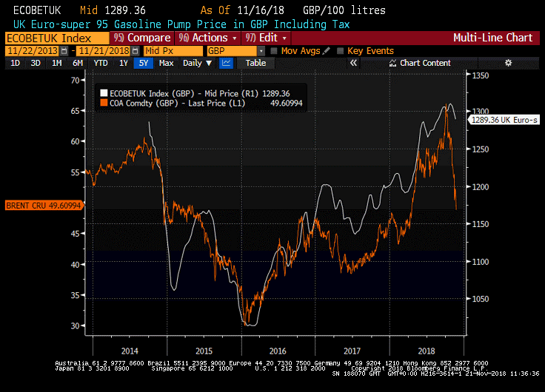The width and height of the screenshot is (545, 392).
Task: Click the BRENT CRU 49.60994 axis label
Action: (44, 206)
